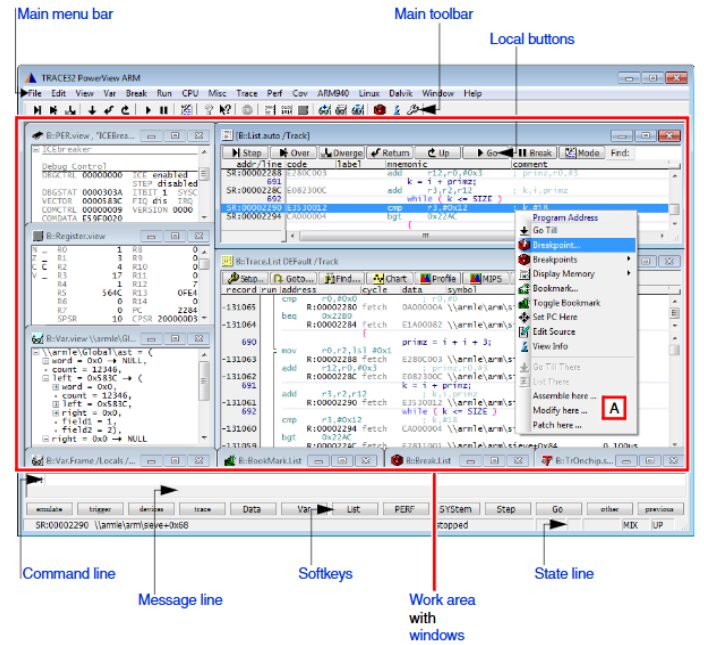This screenshot has width=704, height=645.
Task: Open the File menu
Action: (35, 93)
